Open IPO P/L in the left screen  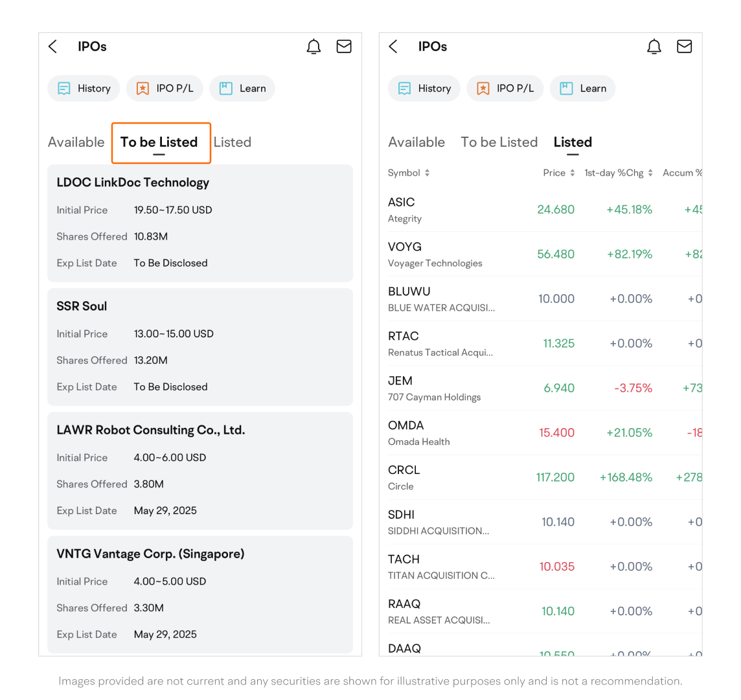[x=165, y=89]
